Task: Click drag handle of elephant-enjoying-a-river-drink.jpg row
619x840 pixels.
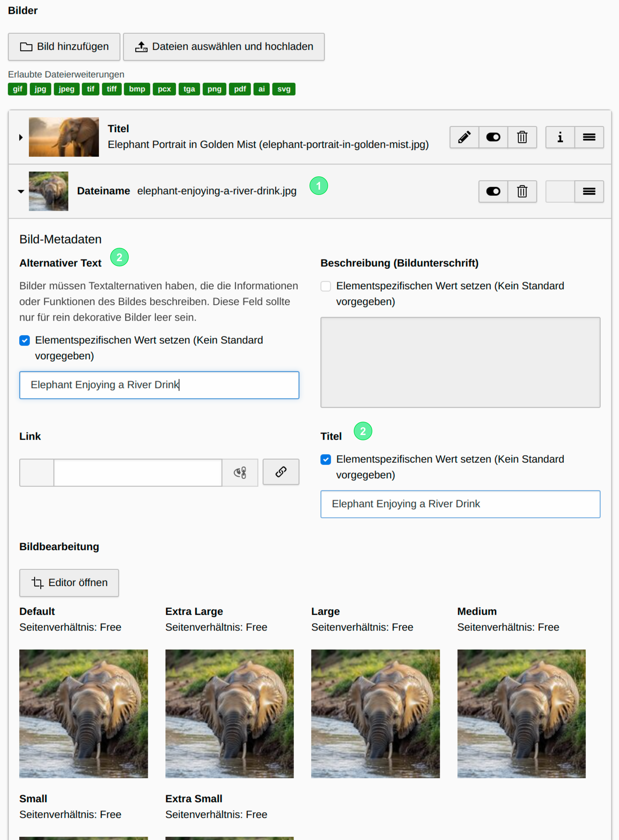Action: pos(589,192)
